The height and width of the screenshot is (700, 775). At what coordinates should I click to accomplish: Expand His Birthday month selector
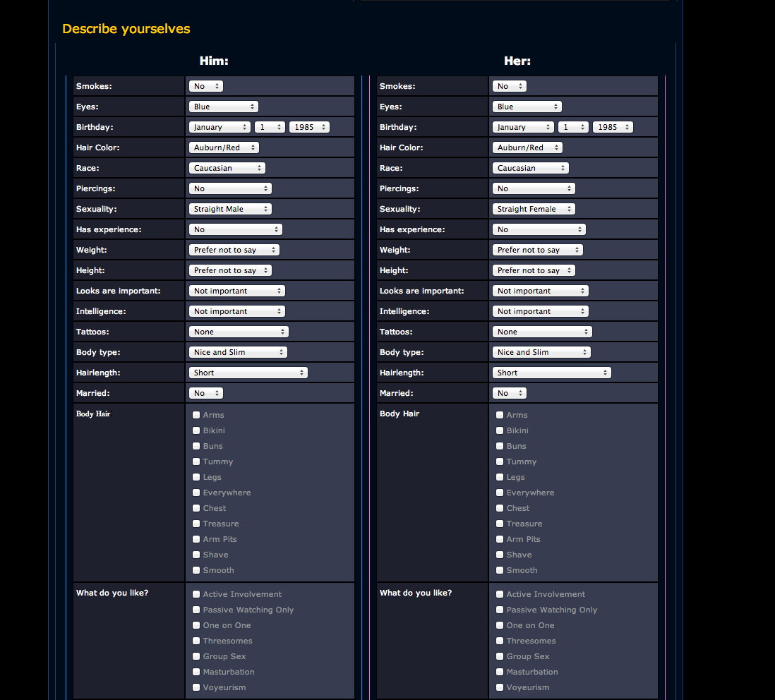point(220,127)
